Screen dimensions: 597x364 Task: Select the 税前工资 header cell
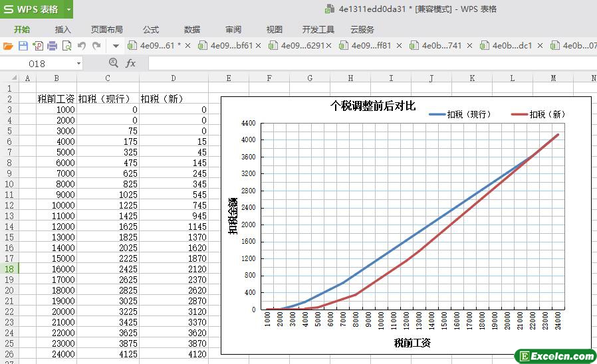(57, 99)
